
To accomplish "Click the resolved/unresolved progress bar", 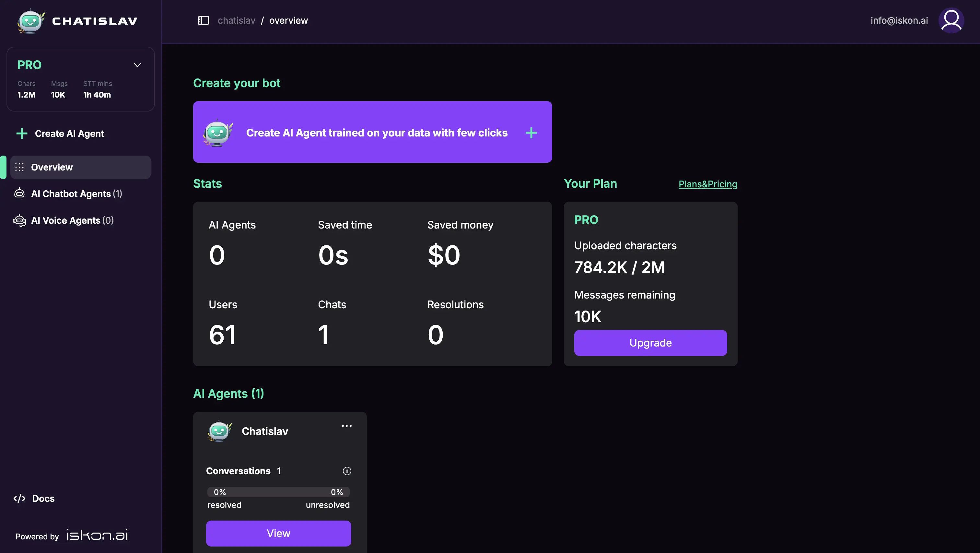I will tap(278, 492).
